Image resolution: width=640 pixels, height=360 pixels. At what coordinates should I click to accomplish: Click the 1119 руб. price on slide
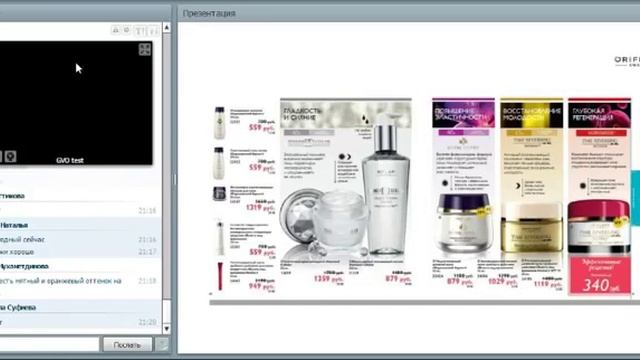pos(547,284)
